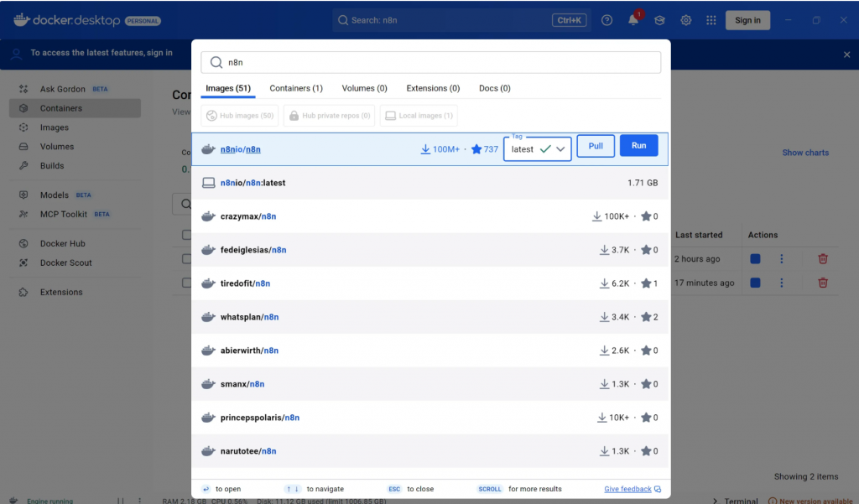Open Docker Hub in the sidebar
The height and width of the screenshot is (504, 859).
(x=75, y=244)
